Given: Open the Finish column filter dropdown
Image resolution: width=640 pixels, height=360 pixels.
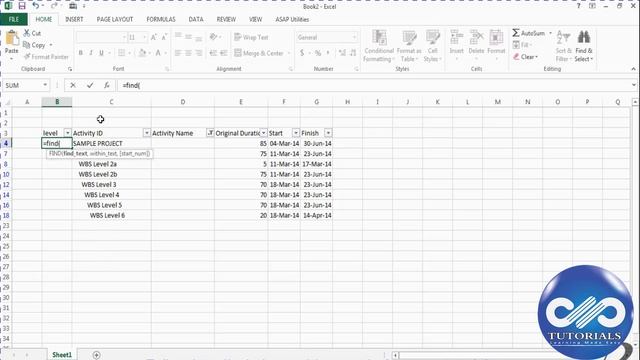Looking at the screenshot, I should tap(328, 133).
